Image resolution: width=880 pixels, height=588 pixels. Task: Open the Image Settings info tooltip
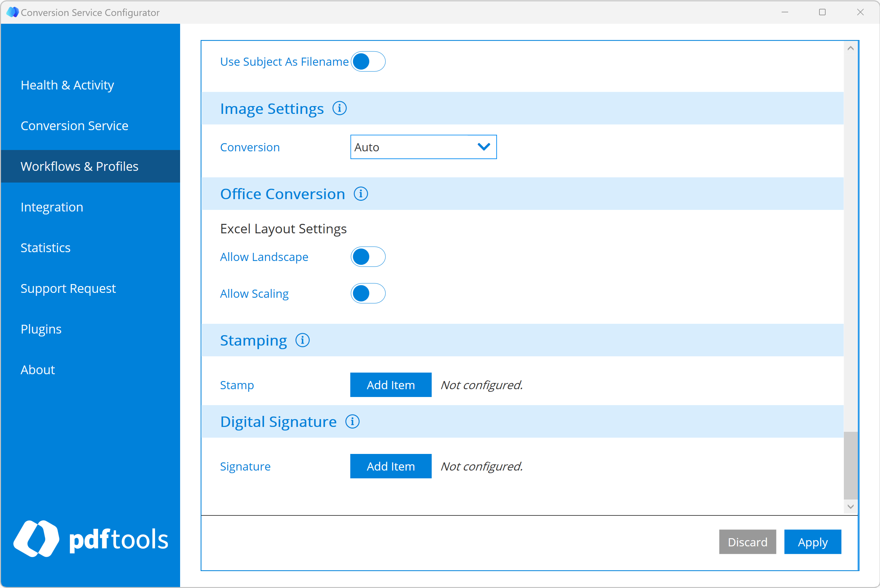click(339, 108)
